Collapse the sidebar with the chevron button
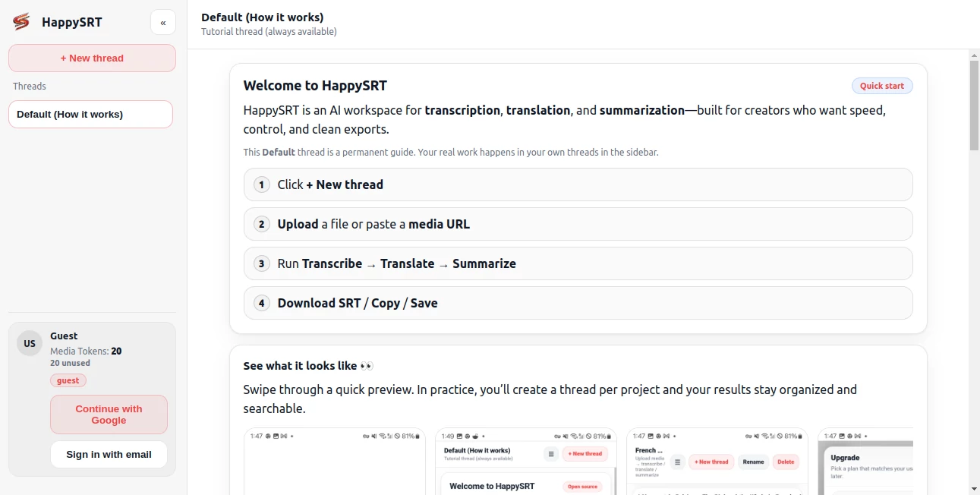 163,23
